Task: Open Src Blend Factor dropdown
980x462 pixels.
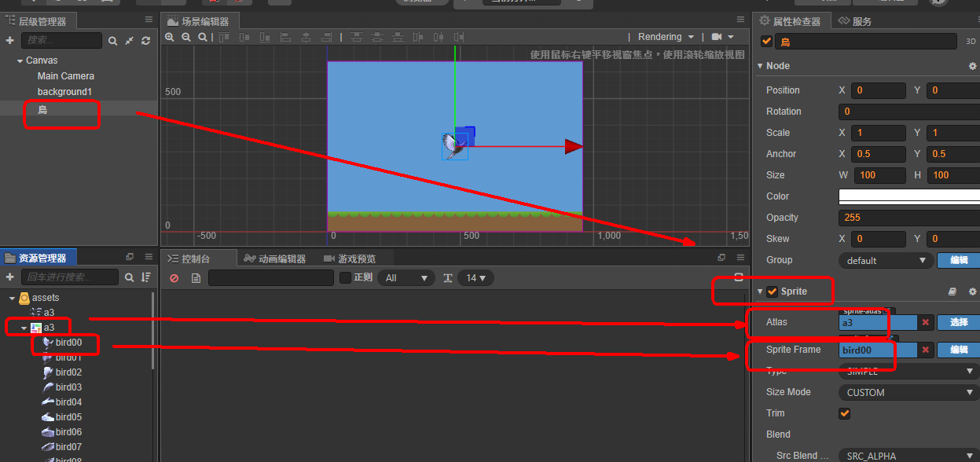Action: coord(909,456)
